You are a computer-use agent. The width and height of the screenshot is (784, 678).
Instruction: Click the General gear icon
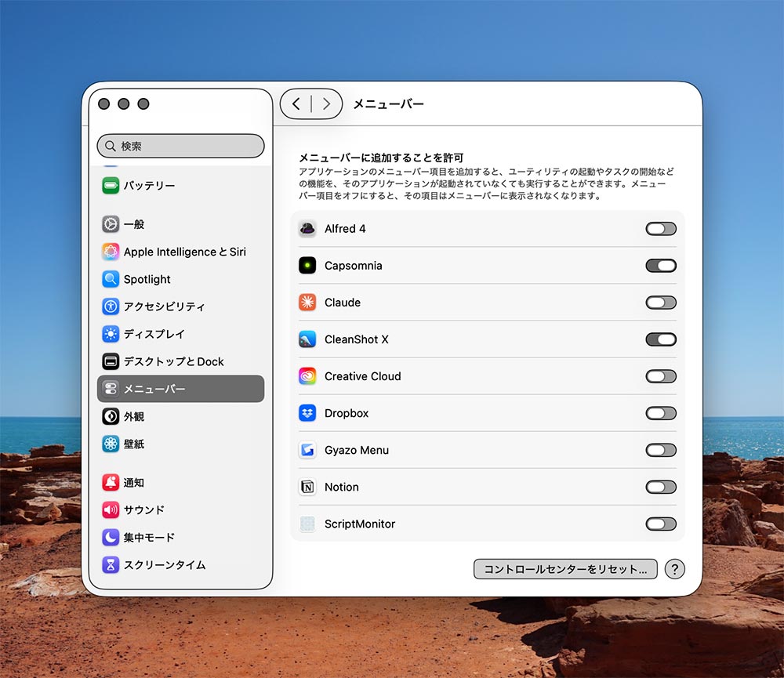[111, 224]
